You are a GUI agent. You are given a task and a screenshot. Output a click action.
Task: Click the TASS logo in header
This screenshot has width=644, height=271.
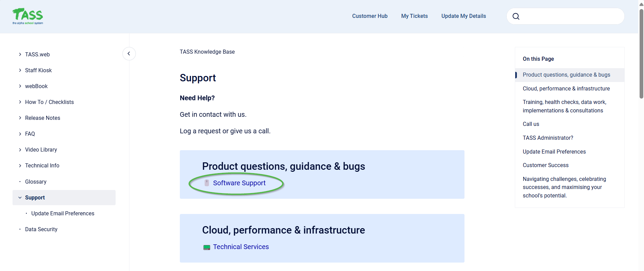28,16
